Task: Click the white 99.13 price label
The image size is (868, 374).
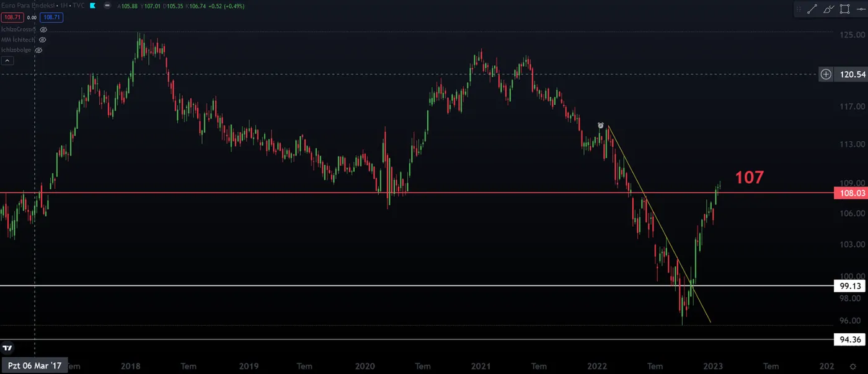Action: point(849,286)
